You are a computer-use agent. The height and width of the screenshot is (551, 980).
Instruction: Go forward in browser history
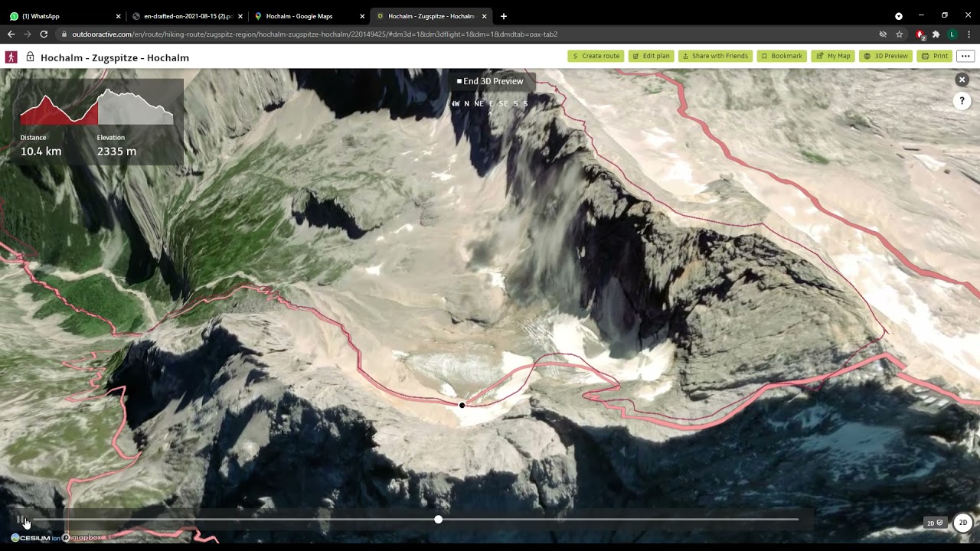pyautogui.click(x=28, y=34)
